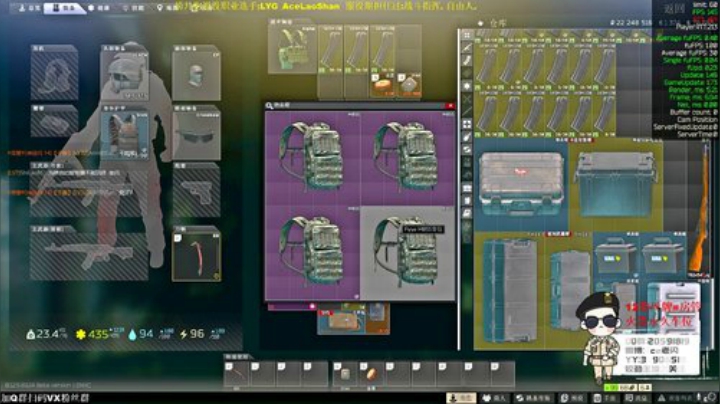Click the empty armband slot
720x404 pixels.
[x=54, y=121]
